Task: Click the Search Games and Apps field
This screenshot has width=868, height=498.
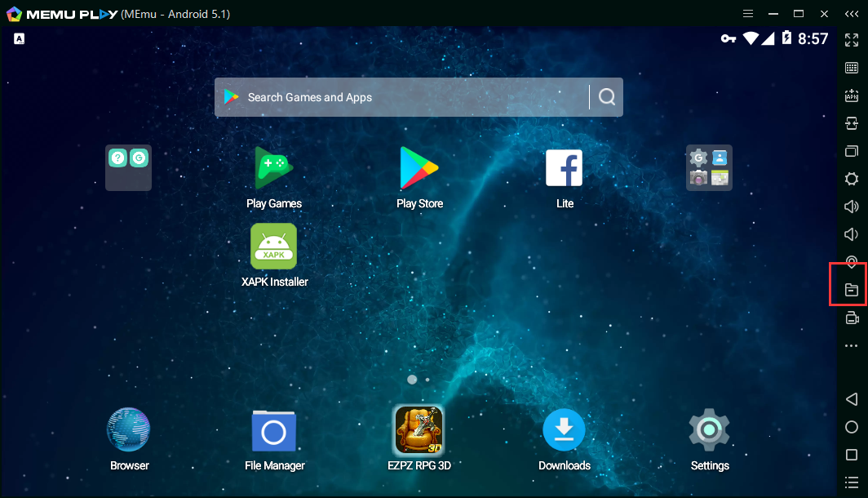Action: pos(400,97)
